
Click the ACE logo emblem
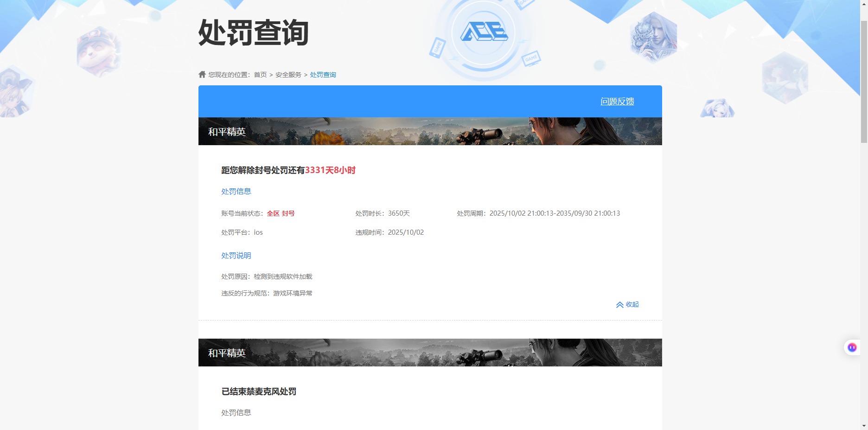coord(484,32)
